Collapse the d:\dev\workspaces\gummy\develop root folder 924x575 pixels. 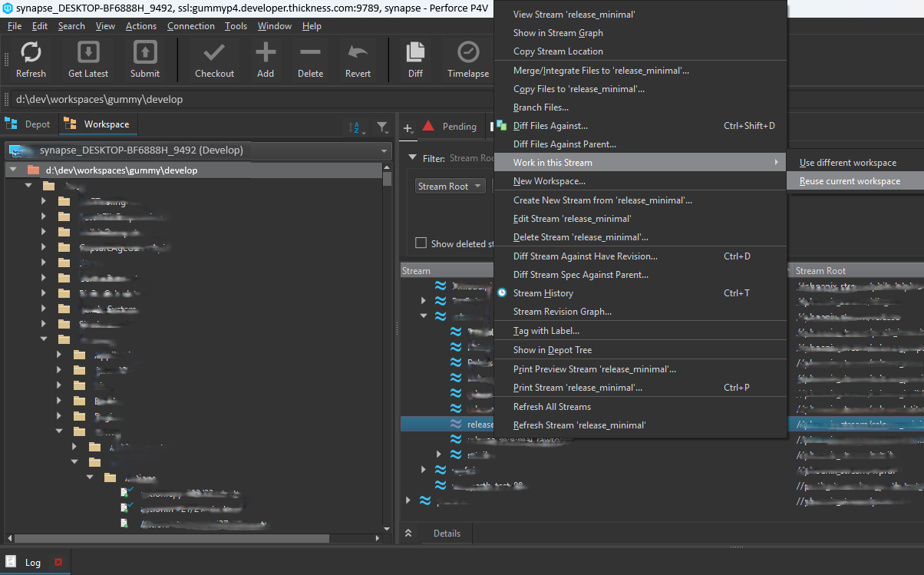pyautogui.click(x=13, y=170)
